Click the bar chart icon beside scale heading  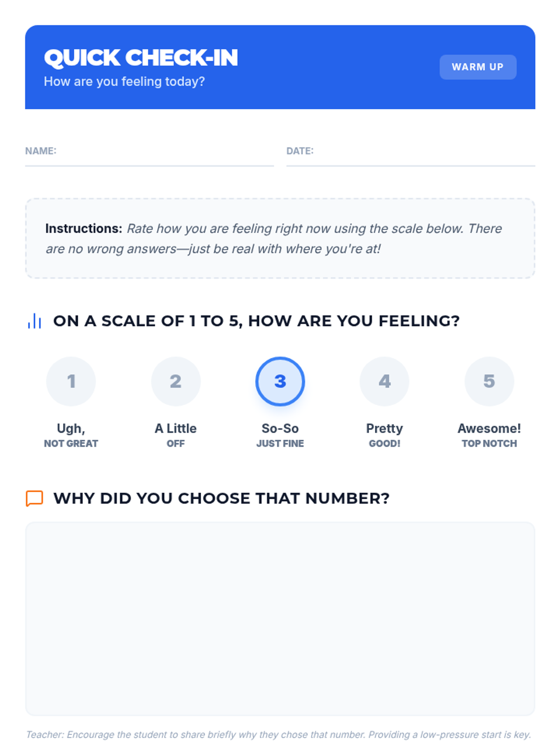35,321
